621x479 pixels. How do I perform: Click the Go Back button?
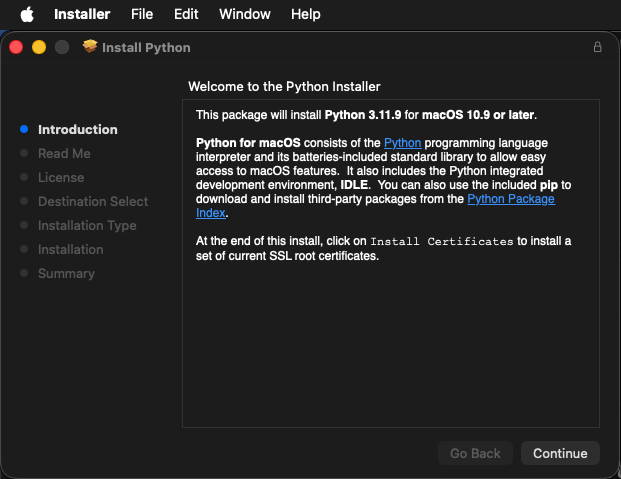tap(475, 453)
